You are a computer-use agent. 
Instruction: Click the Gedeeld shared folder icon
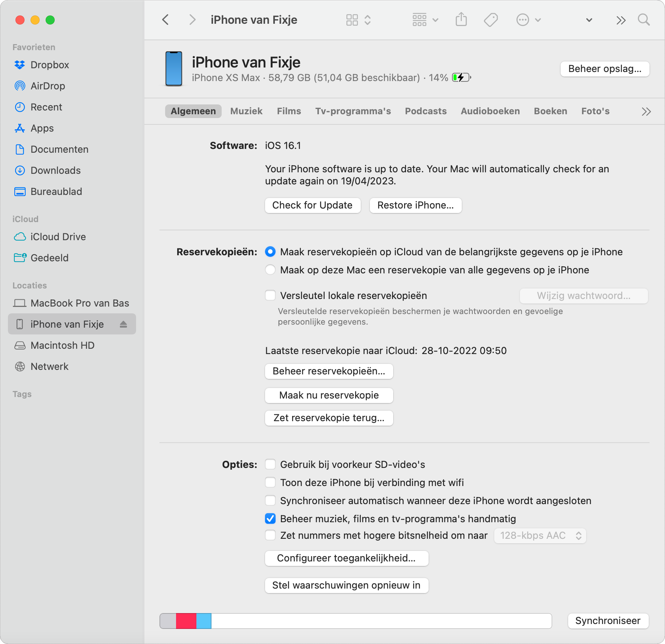coord(20,258)
